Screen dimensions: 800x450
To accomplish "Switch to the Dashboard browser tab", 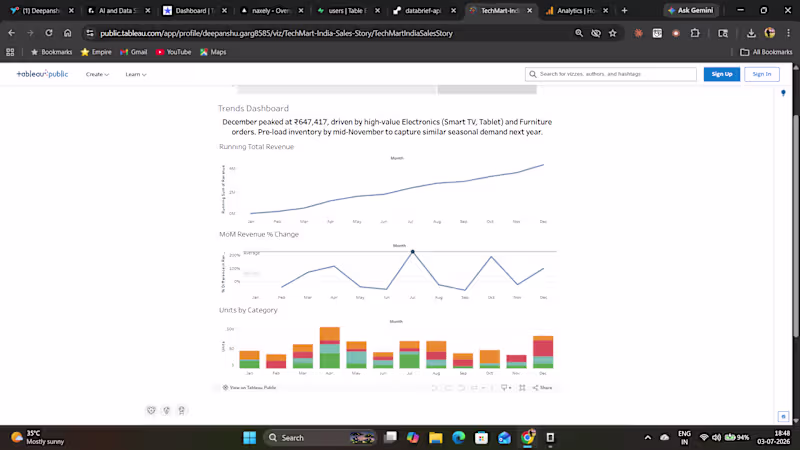I will point(193,10).
